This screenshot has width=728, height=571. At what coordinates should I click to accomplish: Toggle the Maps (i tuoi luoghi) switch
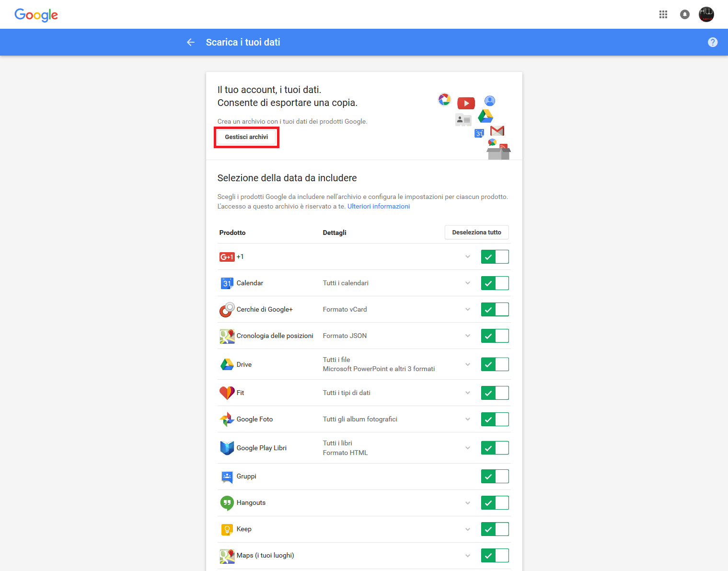coord(495,556)
